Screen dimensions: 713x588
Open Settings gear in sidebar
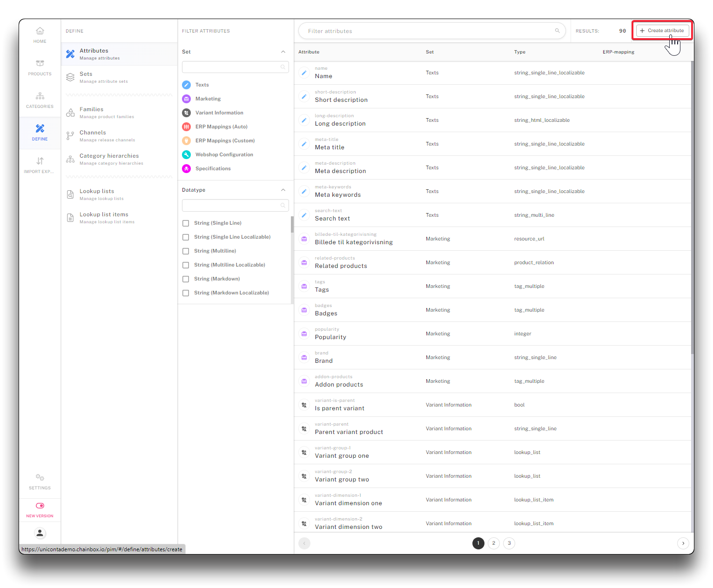pyautogui.click(x=40, y=481)
